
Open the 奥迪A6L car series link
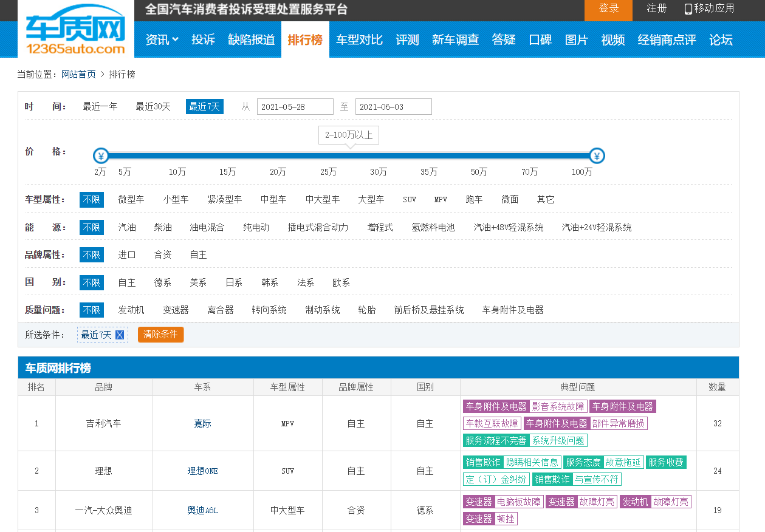[202, 510]
